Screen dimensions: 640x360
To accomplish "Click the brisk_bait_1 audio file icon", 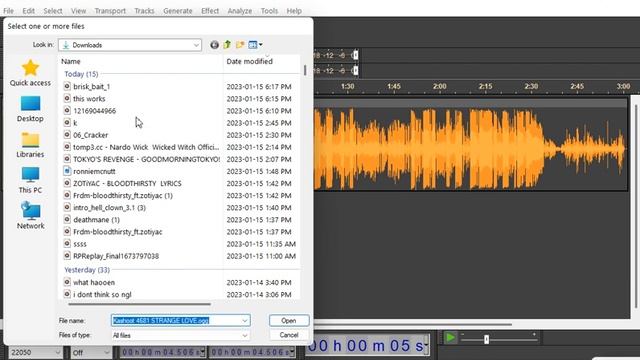I will [67, 86].
